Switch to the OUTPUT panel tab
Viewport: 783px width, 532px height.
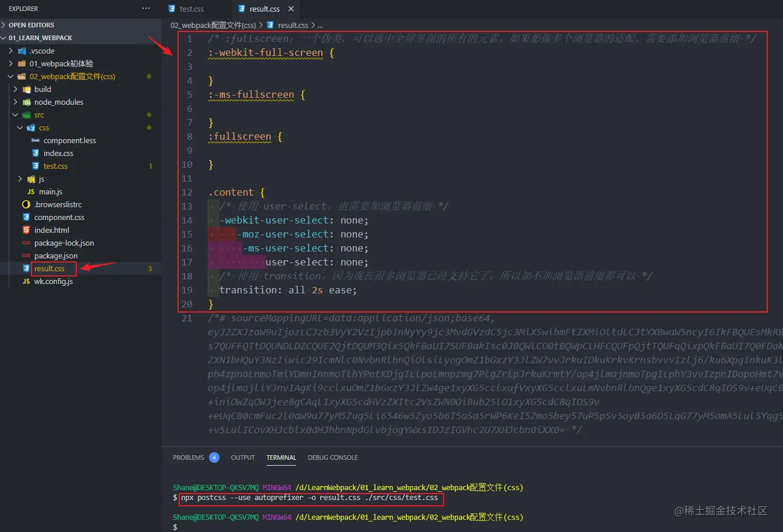[243, 457]
